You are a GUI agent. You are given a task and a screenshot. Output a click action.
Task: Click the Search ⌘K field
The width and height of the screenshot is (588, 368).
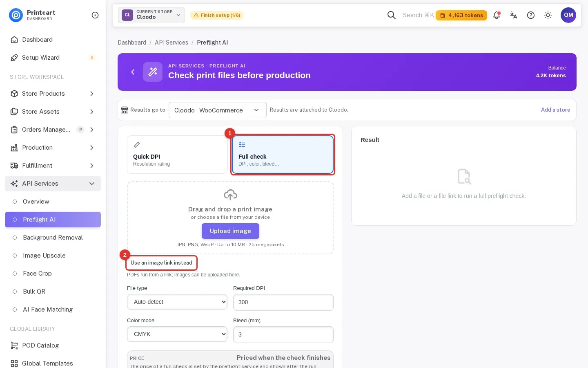point(418,15)
